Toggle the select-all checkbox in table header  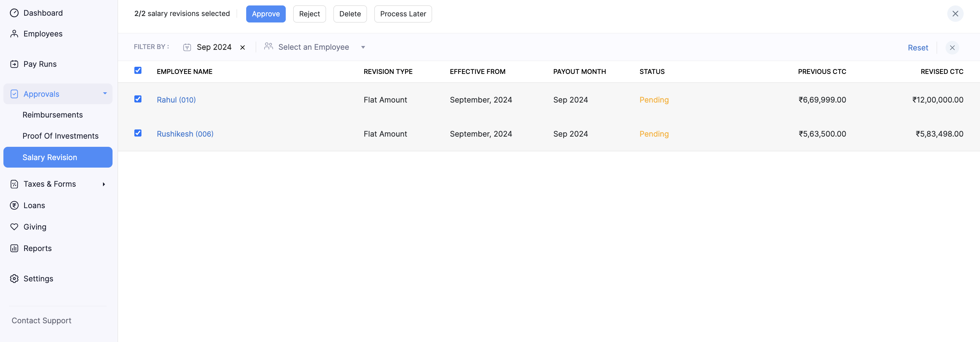click(138, 71)
